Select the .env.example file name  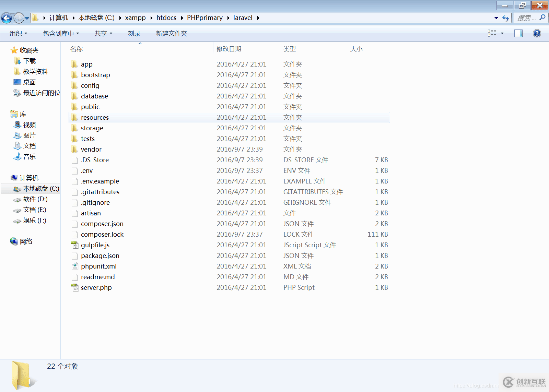[x=100, y=181]
